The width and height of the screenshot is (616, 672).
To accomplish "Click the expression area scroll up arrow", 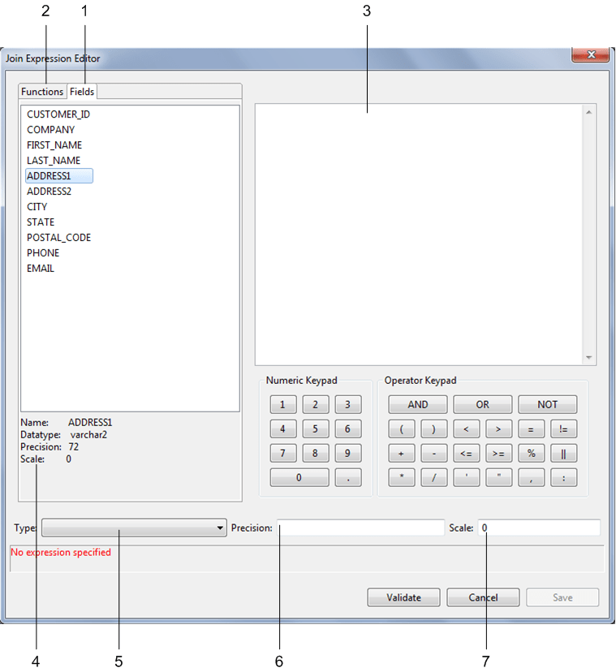I will [589, 112].
